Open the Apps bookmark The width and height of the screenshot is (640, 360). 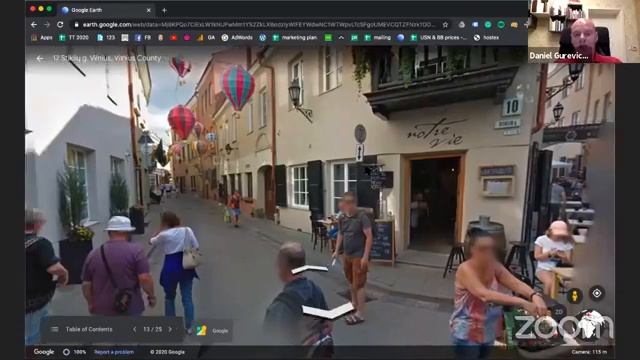pyautogui.click(x=42, y=38)
